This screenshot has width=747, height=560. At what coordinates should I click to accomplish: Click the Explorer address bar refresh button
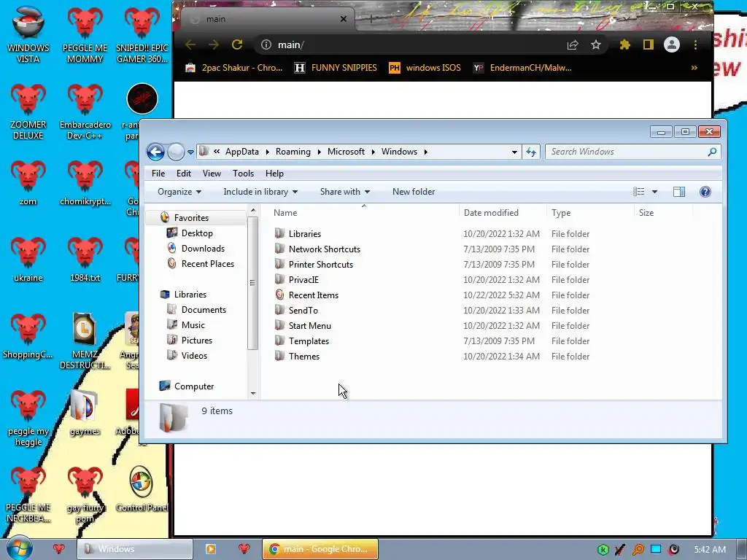(x=531, y=152)
